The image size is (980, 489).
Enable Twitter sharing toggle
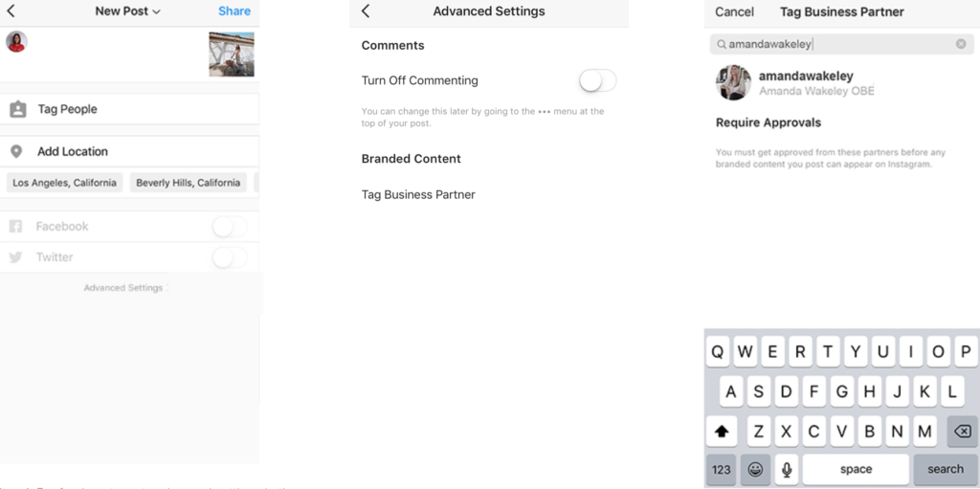[229, 257]
